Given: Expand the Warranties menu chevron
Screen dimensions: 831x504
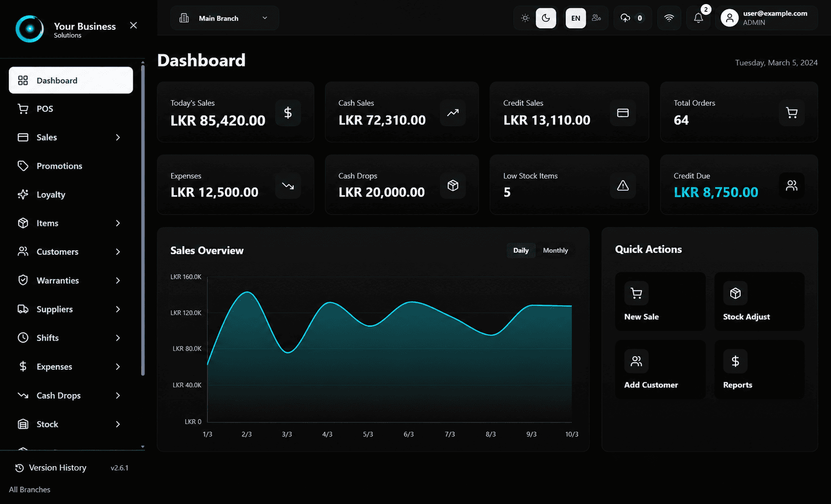Looking at the screenshot, I should [x=118, y=281].
